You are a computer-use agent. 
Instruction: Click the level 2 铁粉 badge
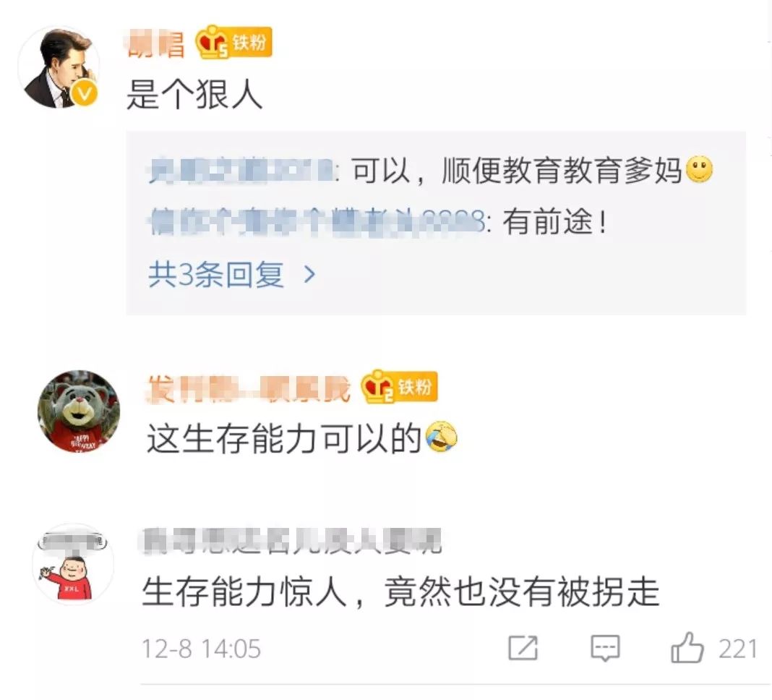pos(399,387)
